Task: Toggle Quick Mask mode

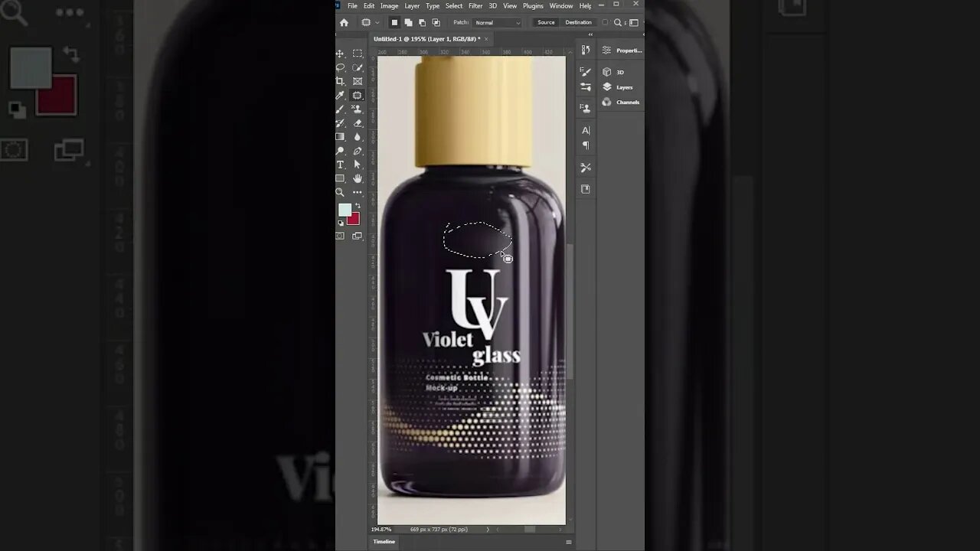Action: point(340,236)
